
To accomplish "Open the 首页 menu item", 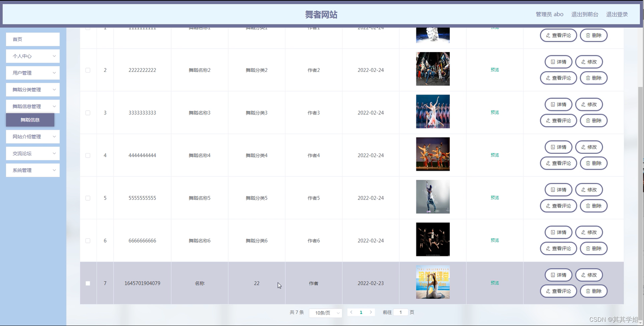I will tap(32, 39).
